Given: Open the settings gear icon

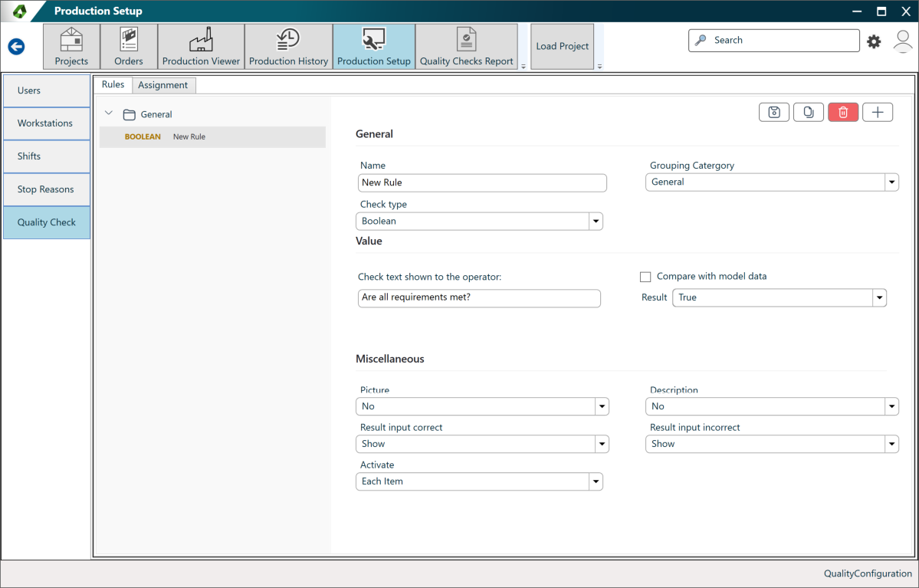Looking at the screenshot, I should coord(873,41).
